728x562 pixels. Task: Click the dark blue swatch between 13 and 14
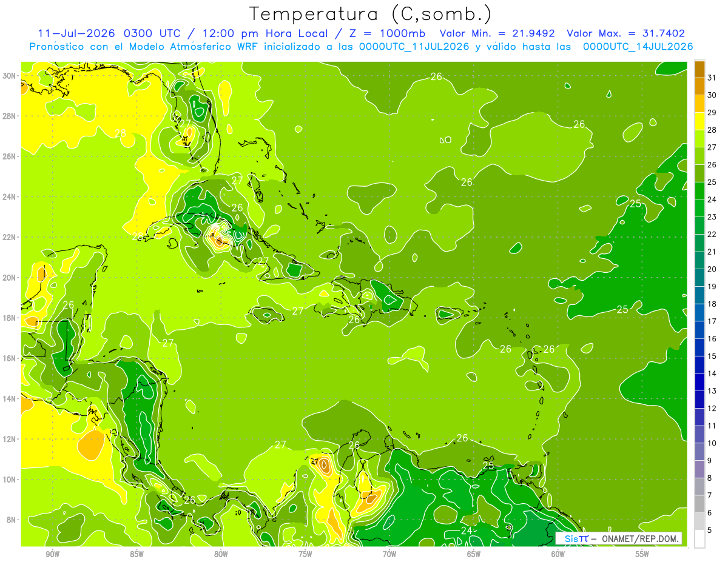pos(700,383)
